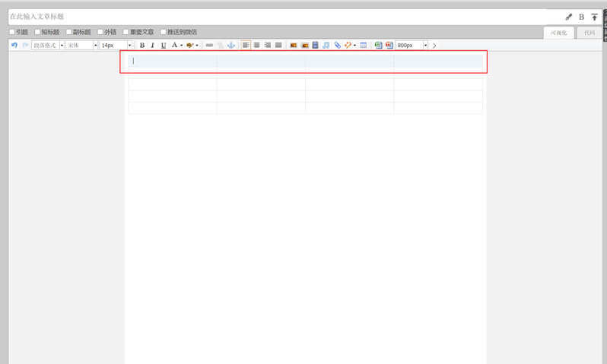Image resolution: width=607 pixels, height=364 pixels.
Task: Check the 引题 checkbox
Action: [12, 32]
